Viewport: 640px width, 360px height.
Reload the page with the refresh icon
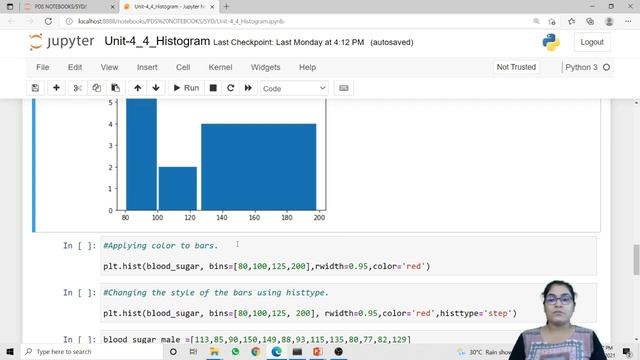(x=48, y=21)
